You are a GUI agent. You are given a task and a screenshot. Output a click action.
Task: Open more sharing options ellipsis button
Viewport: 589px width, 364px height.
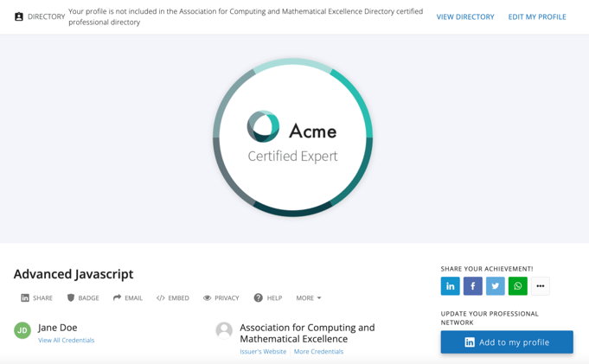pos(540,286)
